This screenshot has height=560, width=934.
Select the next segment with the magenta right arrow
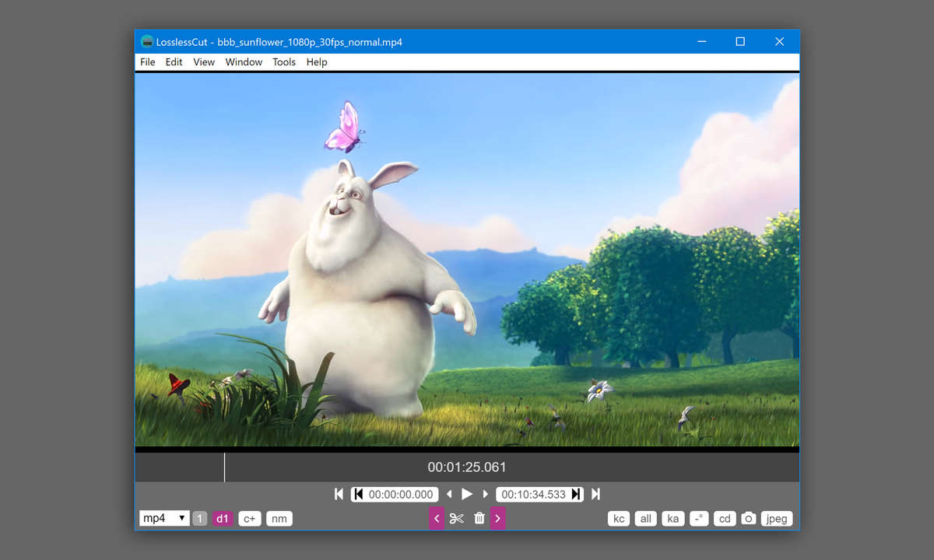(x=498, y=518)
